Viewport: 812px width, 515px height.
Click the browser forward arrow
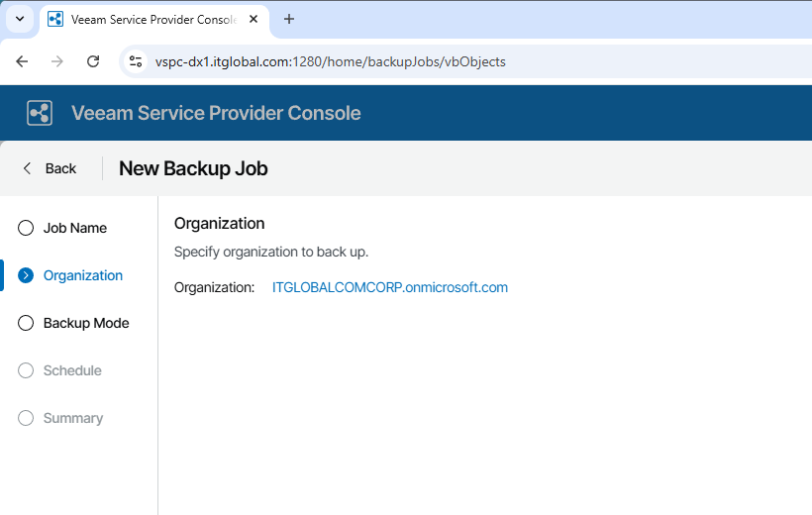[x=57, y=61]
